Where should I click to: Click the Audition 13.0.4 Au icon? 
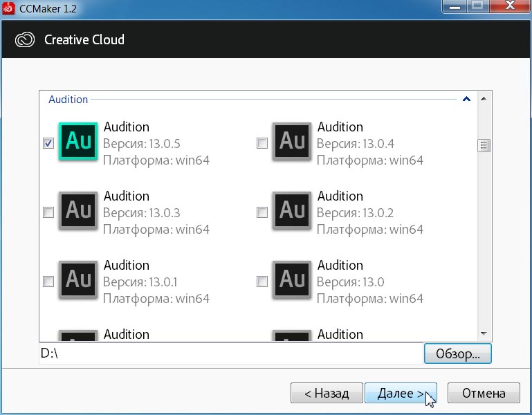tap(292, 141)
